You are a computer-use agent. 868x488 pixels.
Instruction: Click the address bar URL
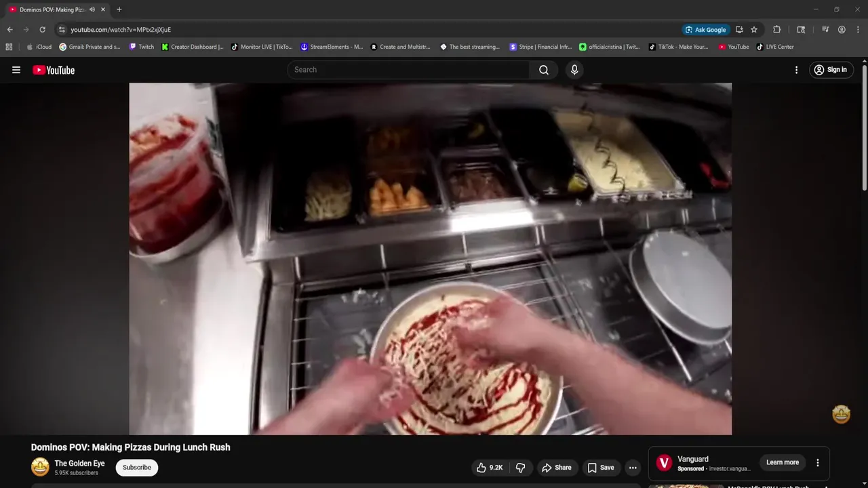[121, 30]
